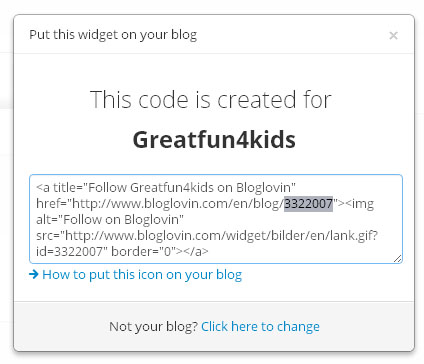
Task: Close the widget dialog with the X
Action: pos(393,35)
